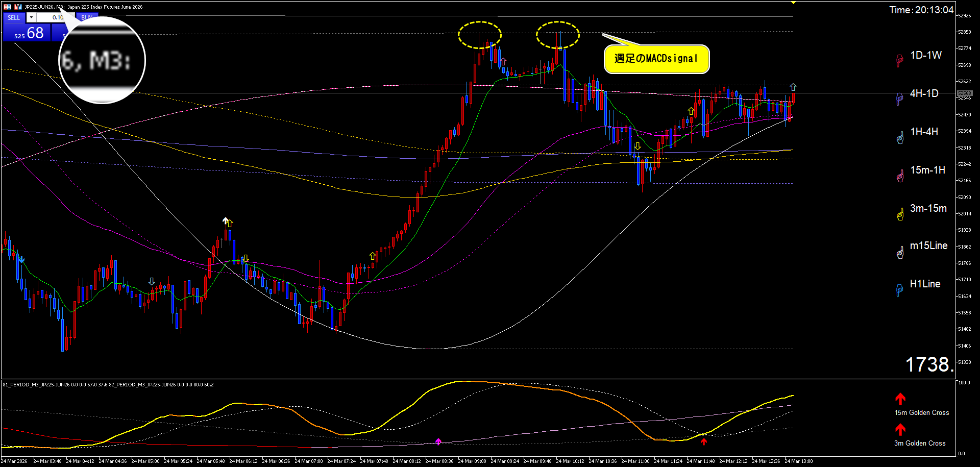The image size is (980, 467).
Task: Click the pink 15m-1H pointing hand icon
Action: pyautogui.click(x=900, y=176)
